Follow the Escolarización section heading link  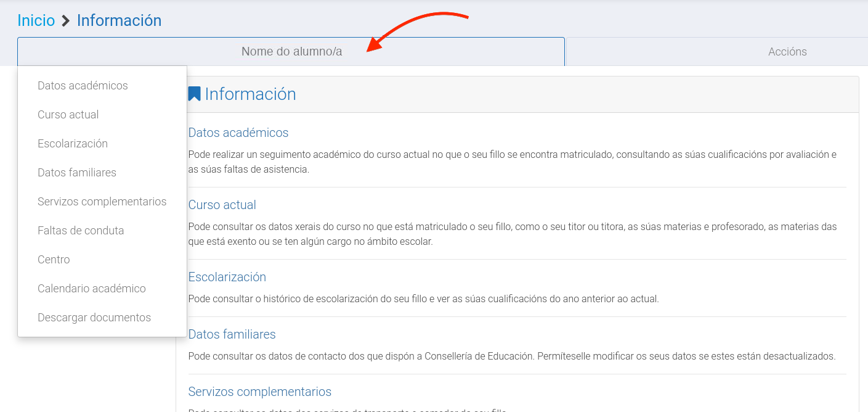[x=227, y=277]
